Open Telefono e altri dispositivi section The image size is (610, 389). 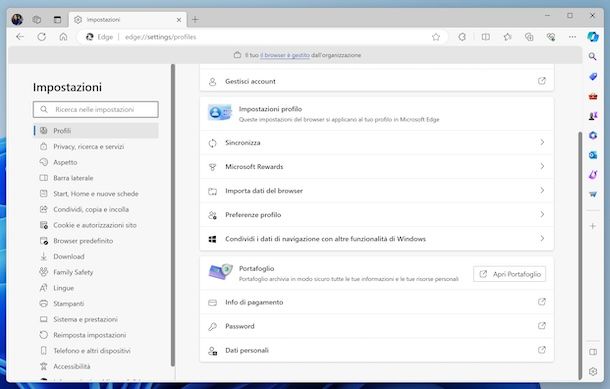(x=96, y=350)
